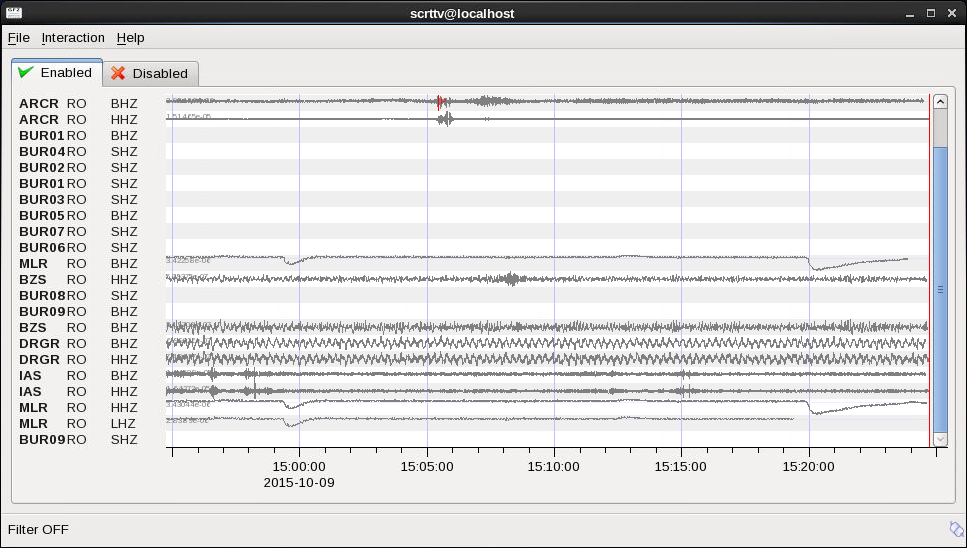Select the MLR RO HHZ trace row
This screenshot has height=548, width=967.
point(474,407)
